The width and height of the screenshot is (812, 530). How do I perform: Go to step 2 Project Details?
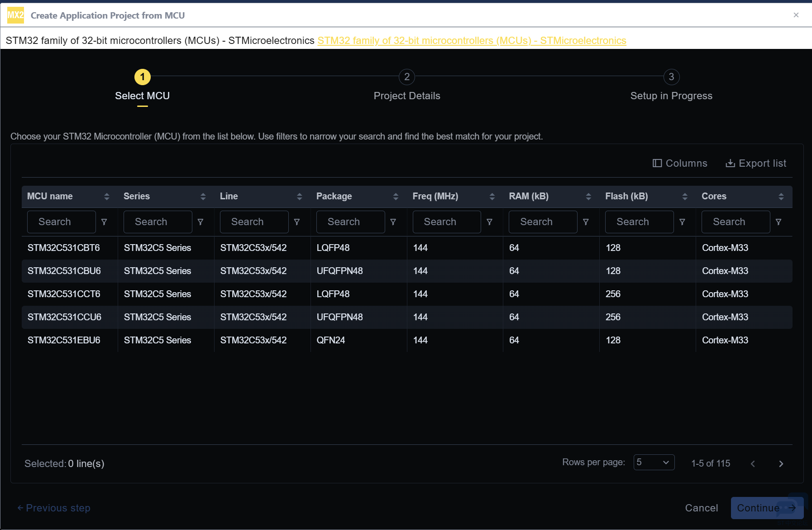(x=406, y=77)
